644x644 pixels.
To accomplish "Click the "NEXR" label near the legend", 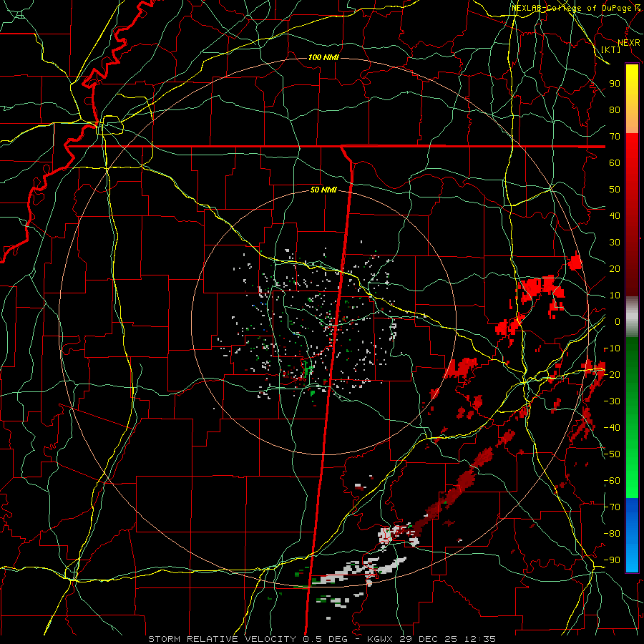I will (629, 42).
